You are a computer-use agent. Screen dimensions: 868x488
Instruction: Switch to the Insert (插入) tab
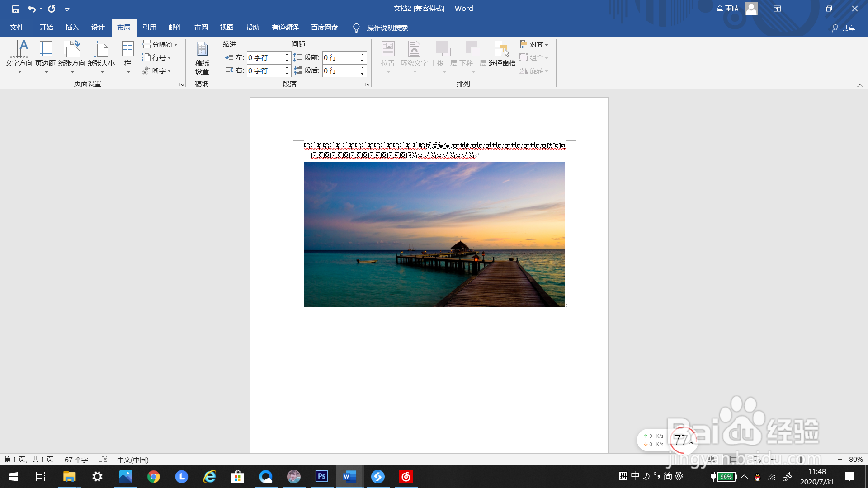click(72, 28)
